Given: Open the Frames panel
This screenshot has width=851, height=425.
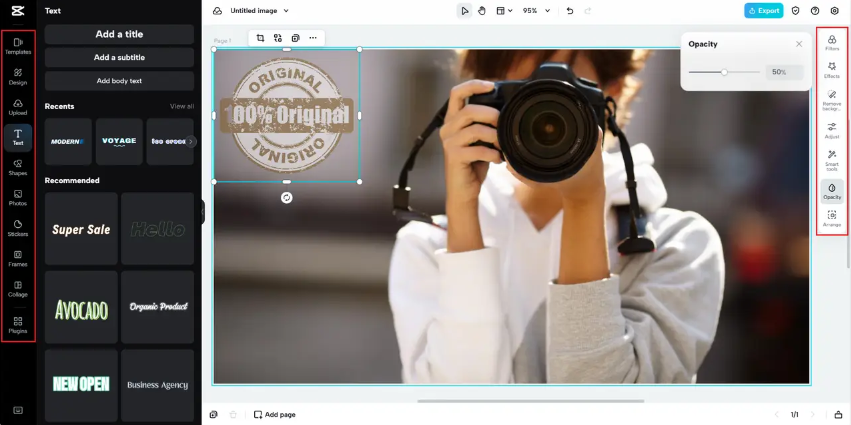Looking at the screenshot, I should click(18, 259).
